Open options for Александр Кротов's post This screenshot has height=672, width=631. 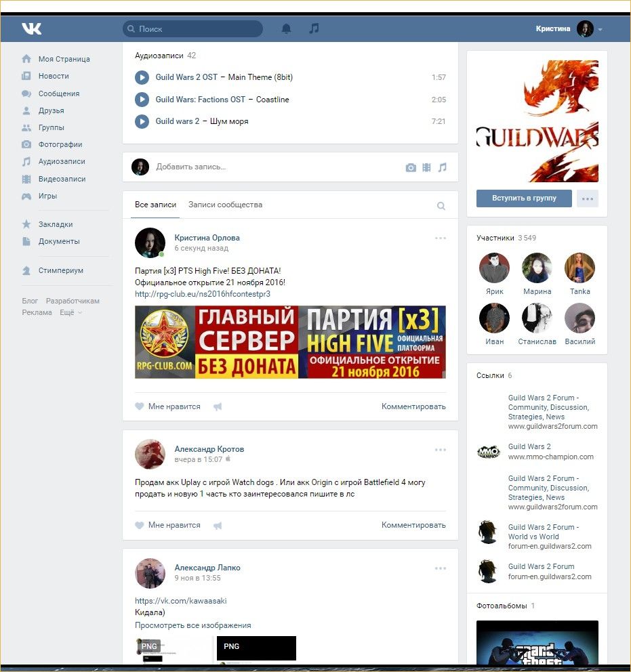pos(441,450)
